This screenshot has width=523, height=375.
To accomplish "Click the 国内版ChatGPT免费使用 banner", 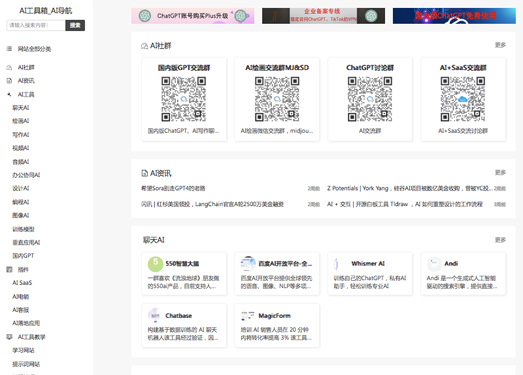I will (x=454, y=16).
